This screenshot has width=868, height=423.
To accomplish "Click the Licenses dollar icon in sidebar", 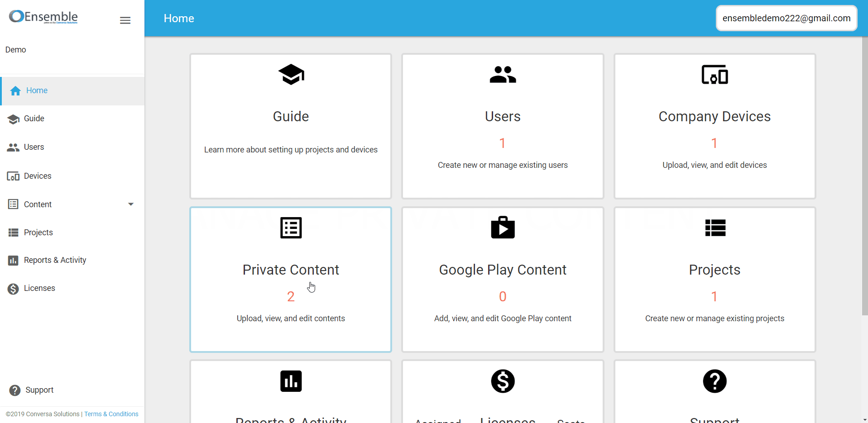I will point(13,289).
